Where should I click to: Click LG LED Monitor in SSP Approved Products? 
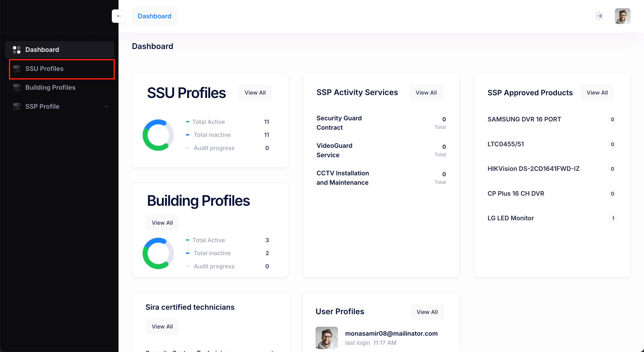tap(511, 218)
